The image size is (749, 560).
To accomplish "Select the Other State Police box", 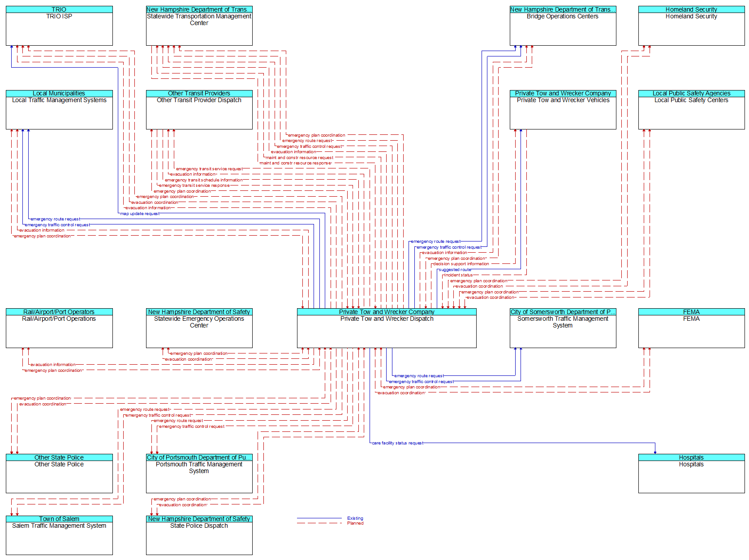I will [x=59, y=474].
